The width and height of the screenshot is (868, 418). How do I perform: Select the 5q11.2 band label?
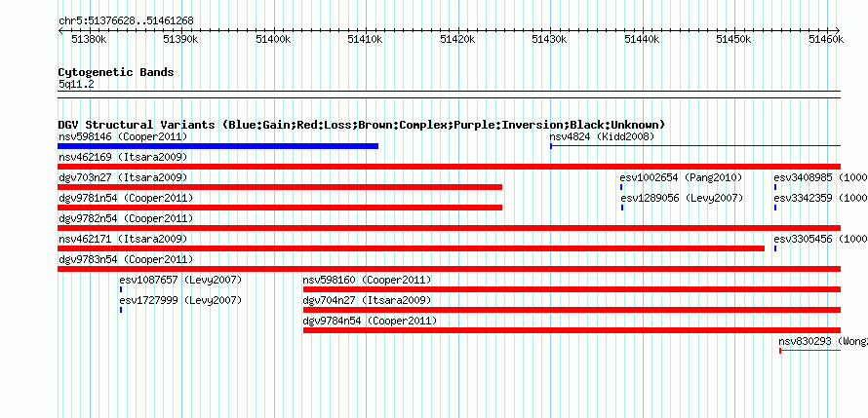(x=76, y=84)
